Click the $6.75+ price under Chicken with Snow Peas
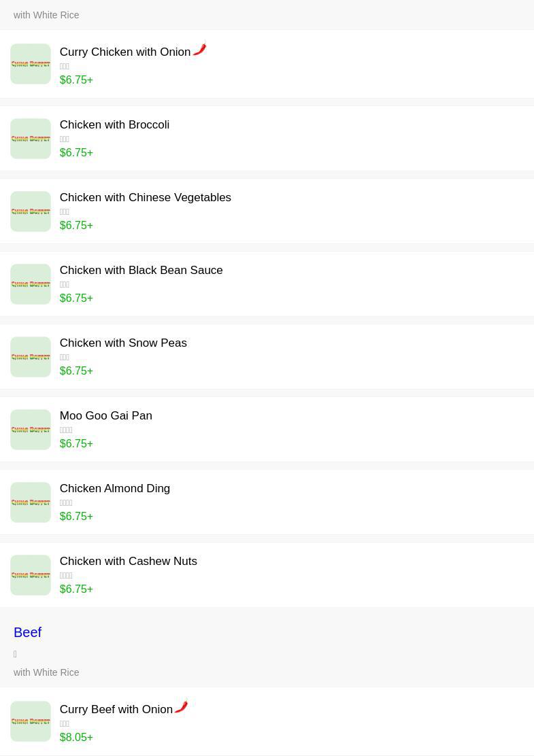534x756 pixels. (x=76, y=371)
